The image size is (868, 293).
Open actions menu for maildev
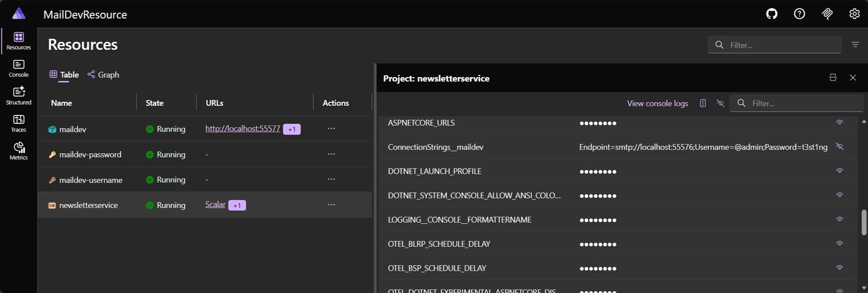pyautogui.click(x=331, y=129)
